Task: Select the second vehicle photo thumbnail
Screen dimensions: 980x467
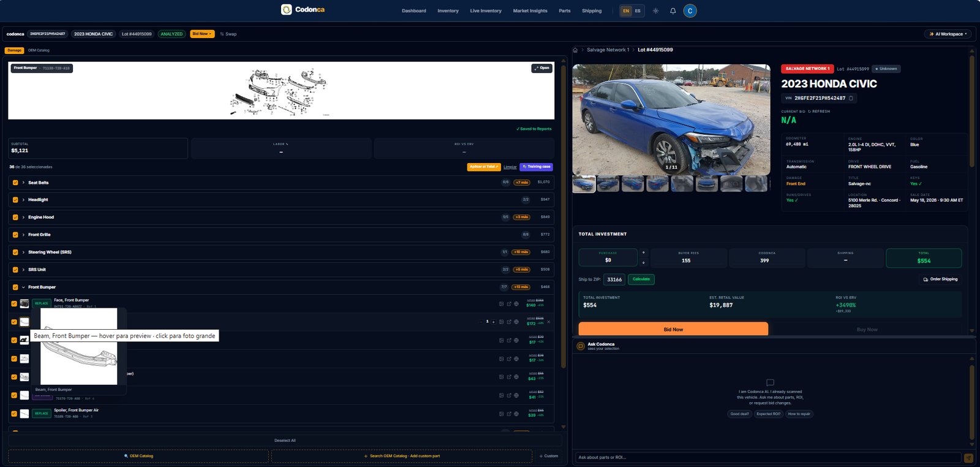Action: pos(608,183)
